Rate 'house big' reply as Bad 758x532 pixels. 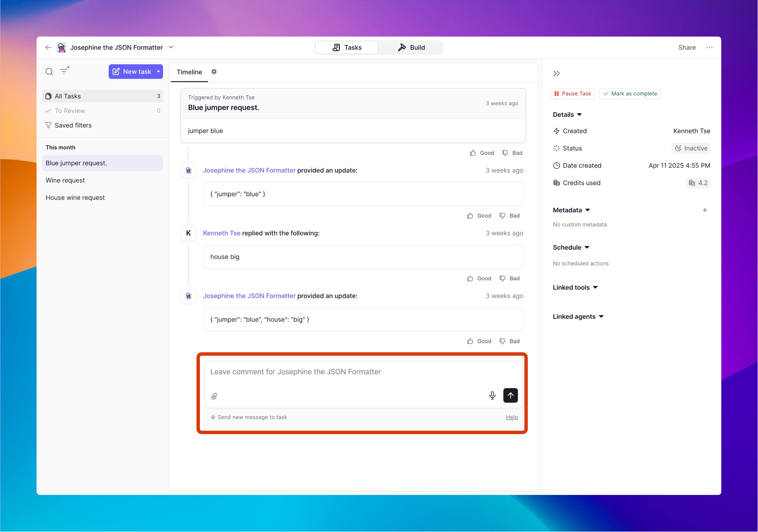click(x=510, y=278)
